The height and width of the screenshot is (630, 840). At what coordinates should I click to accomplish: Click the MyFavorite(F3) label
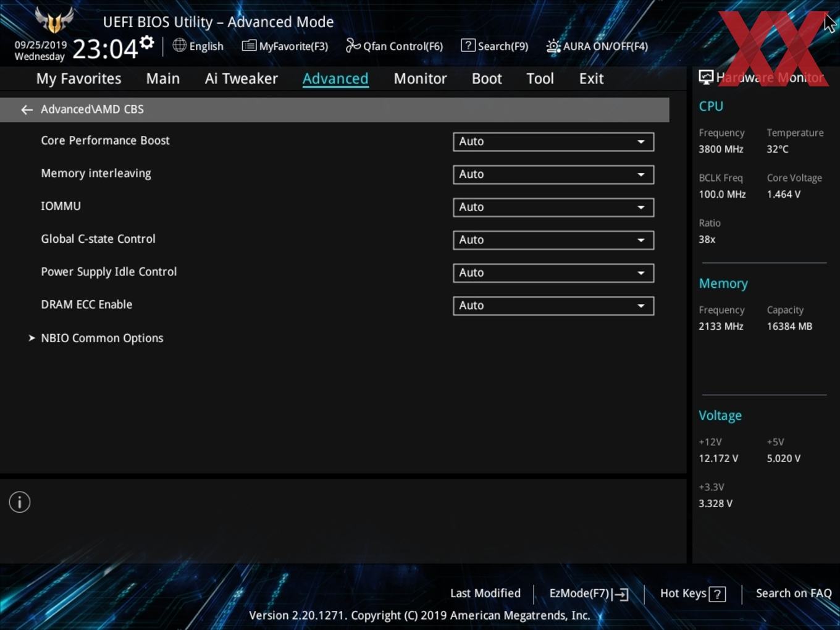point(293,46)
